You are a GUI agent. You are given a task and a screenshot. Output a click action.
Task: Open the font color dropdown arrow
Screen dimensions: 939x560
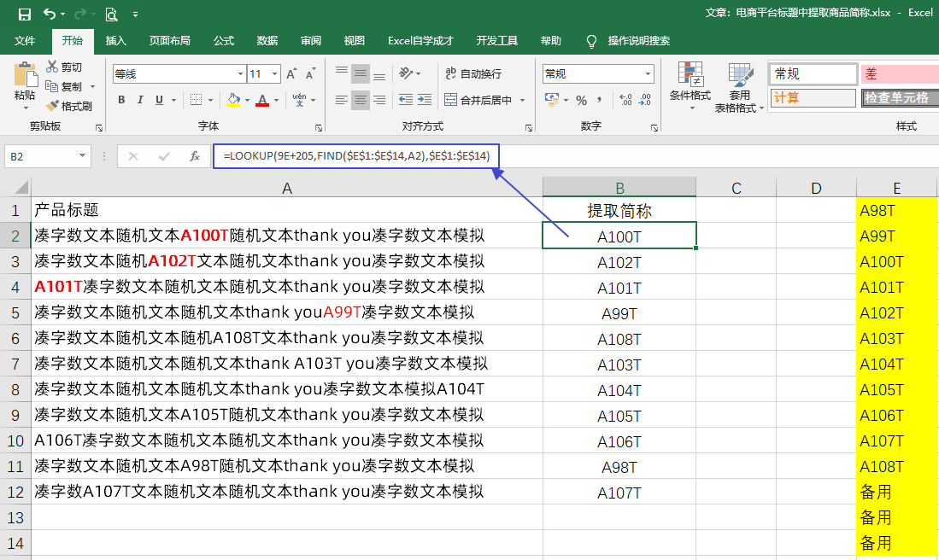point(277,100)
